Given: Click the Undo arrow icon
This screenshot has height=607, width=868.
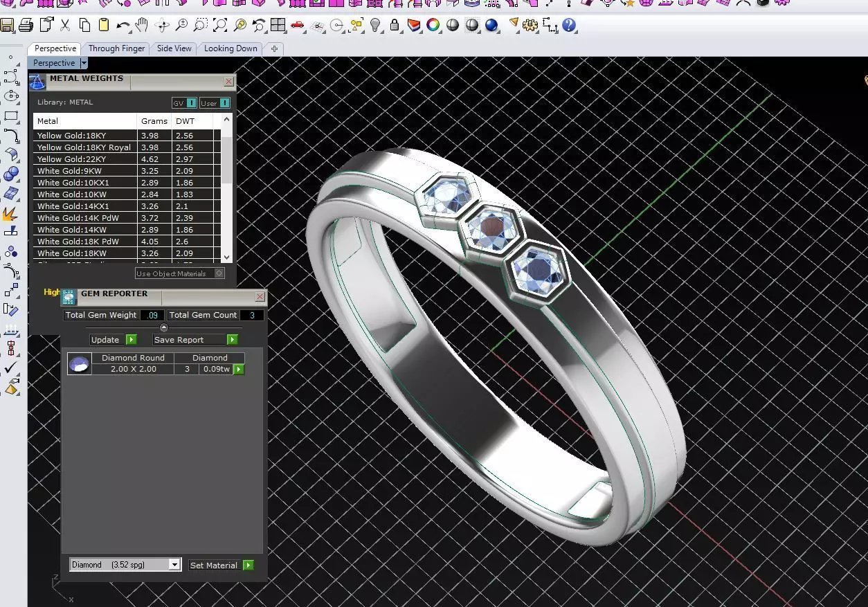Looking at the screenshot, I should click(123, 26).
